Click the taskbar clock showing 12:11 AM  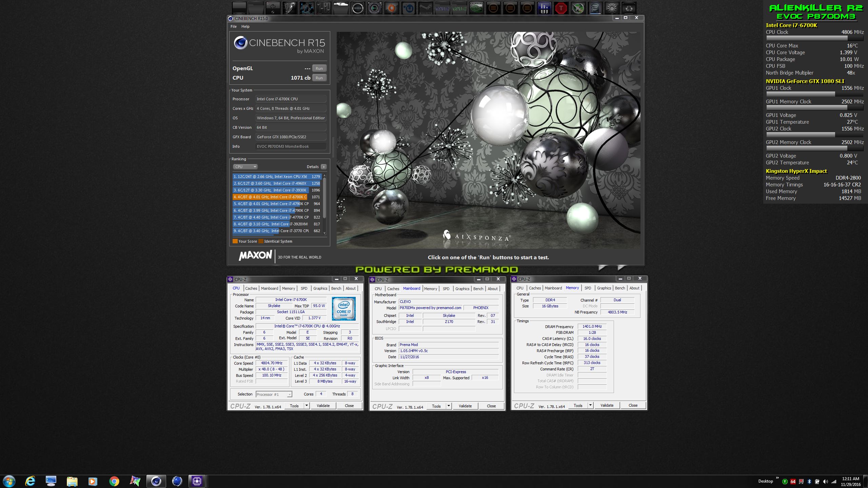pos(850,482)
